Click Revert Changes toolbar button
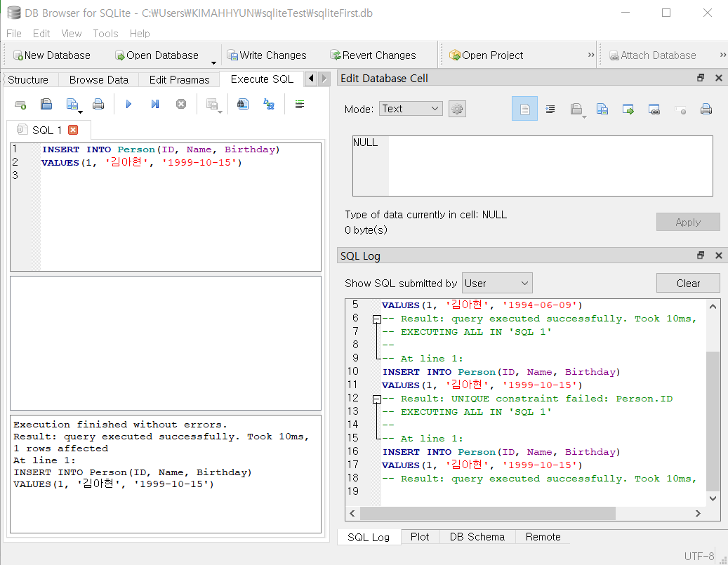This screenshot has height=565, width=728. pos(373,55)
